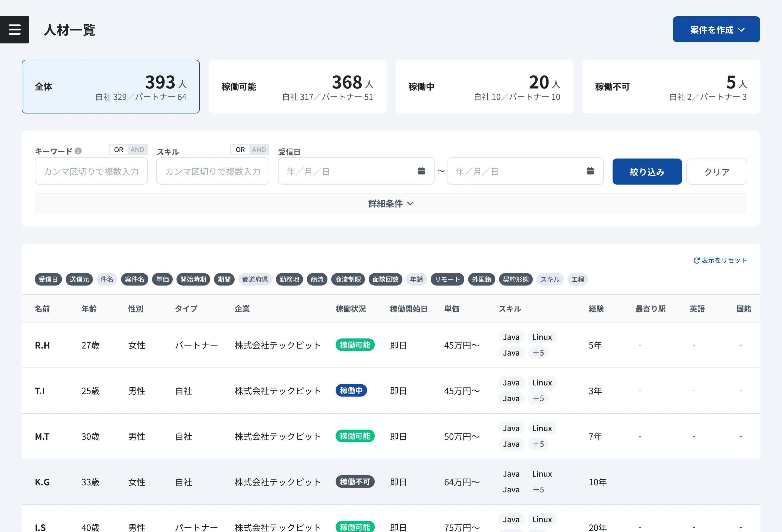Open the start date calendar icon
Image resolution: width=782 pixels, height=532 pixels.
tap(421, 171)
